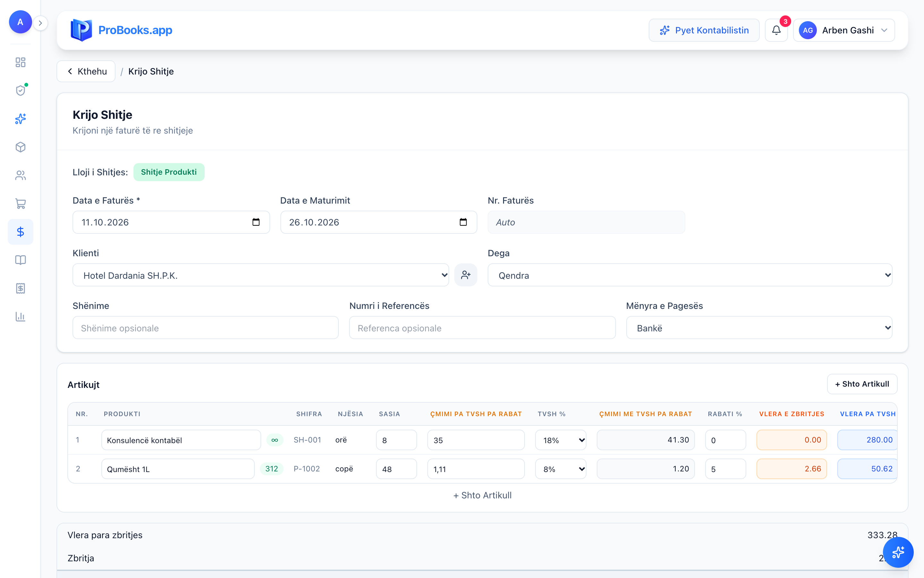Screen dimensions: 924x578
Task: Edit Rabati 5 for Qumësht 1L
Action: (x=725, y=469)
